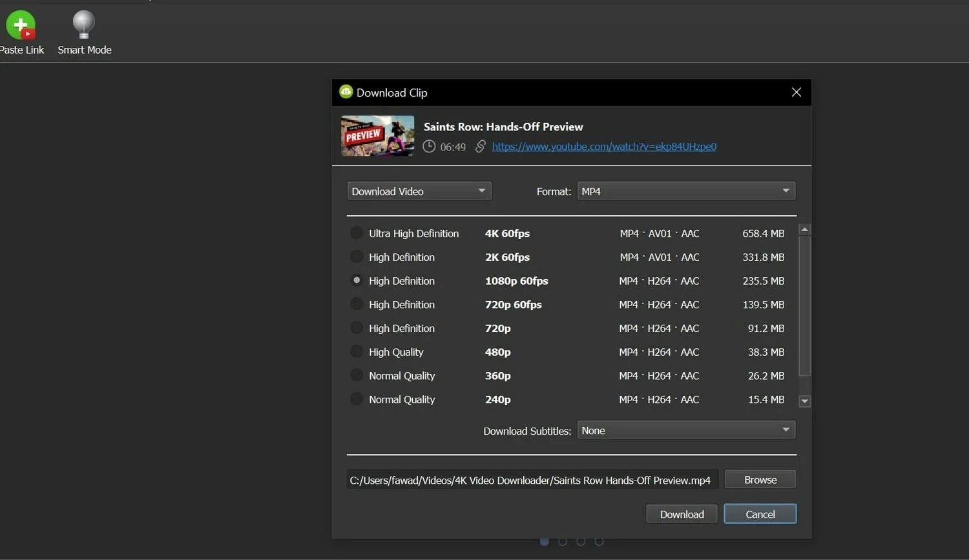Viewport: 969px width, 560px height.
Task: Click the 15.4 MB file size text
Action: coord(766,399)
